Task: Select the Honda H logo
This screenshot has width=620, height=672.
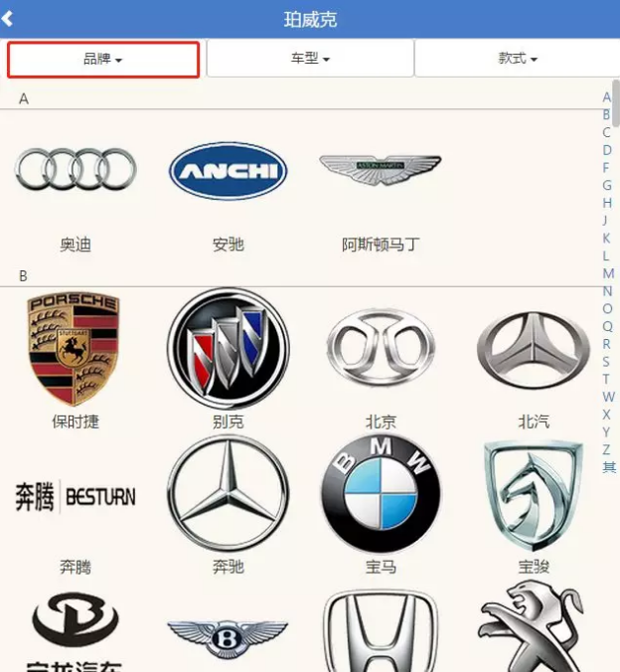Action: point(381,631)
